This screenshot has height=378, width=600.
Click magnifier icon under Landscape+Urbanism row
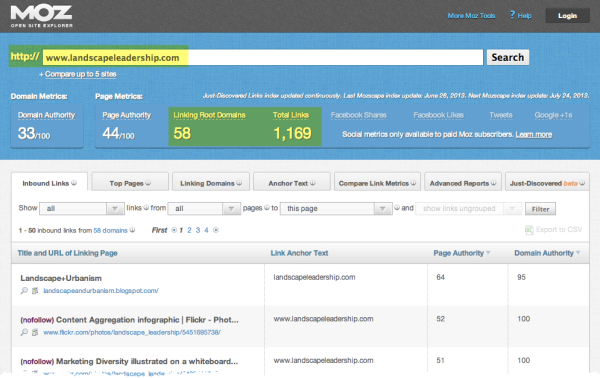click(24, 291)
